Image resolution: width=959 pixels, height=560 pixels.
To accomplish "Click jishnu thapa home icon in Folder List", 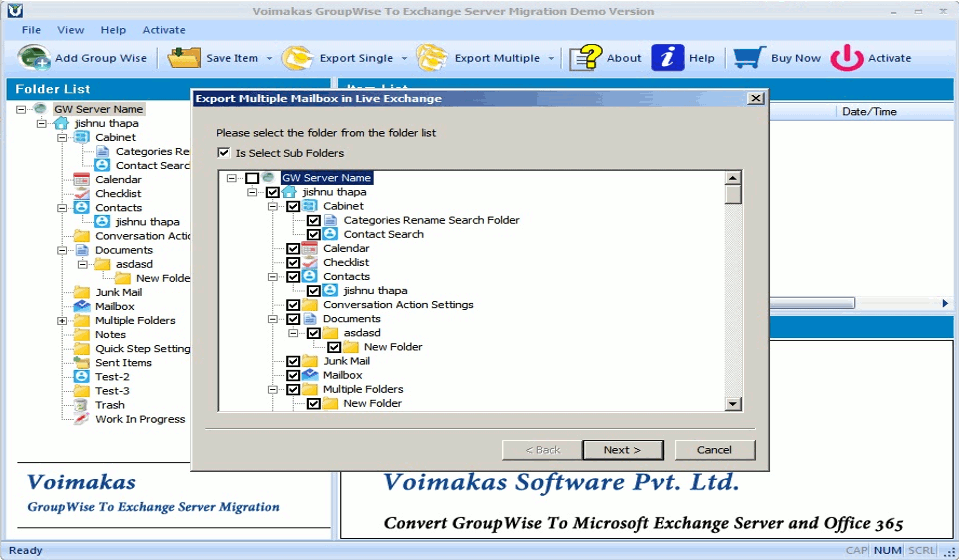I will coord(61,123).
